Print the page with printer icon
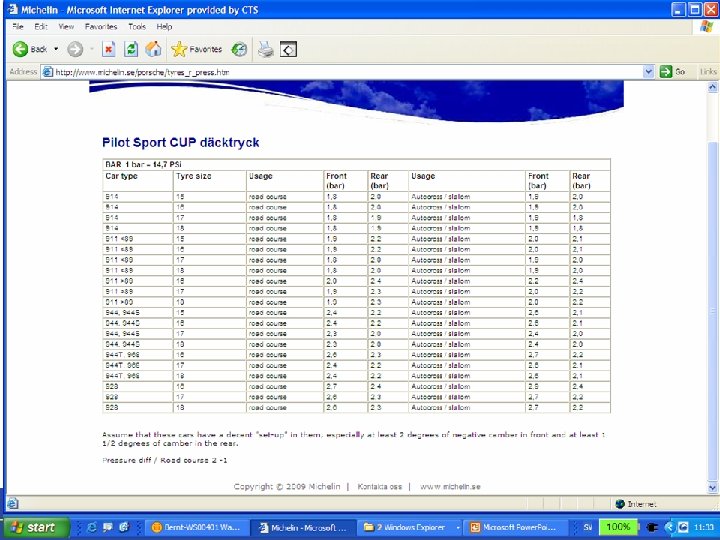Viewport: 720px width, 540px height. (266, 49)
